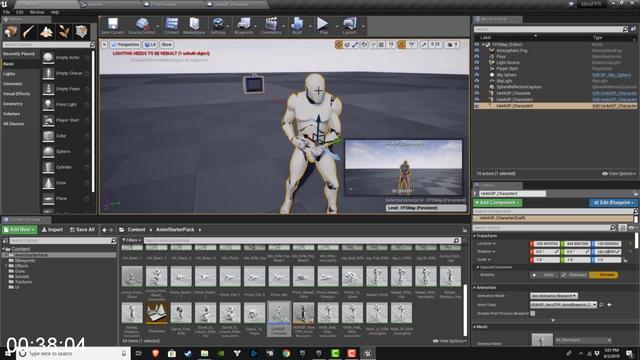Select the Cube placement item
640x360 pixels.
66,136
